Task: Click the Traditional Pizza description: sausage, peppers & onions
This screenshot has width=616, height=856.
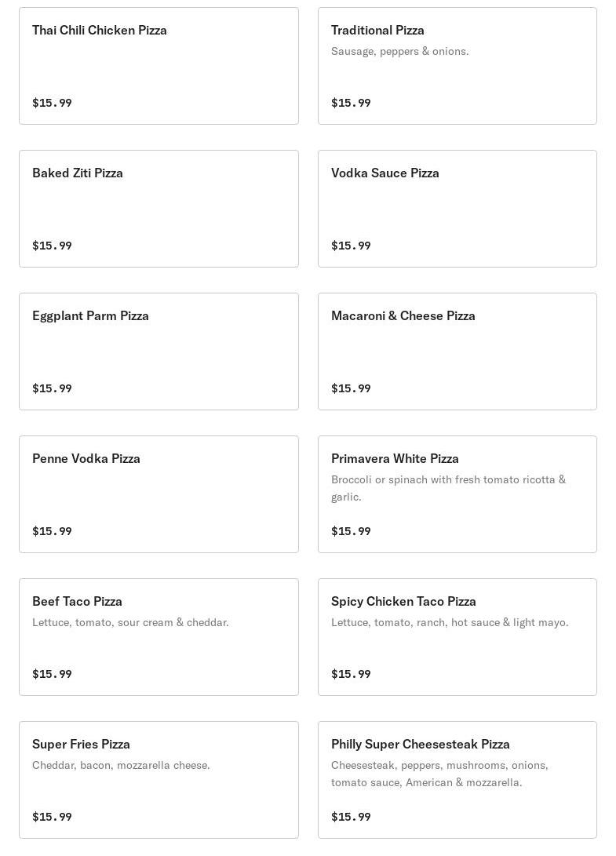Action: coord(399,51)
